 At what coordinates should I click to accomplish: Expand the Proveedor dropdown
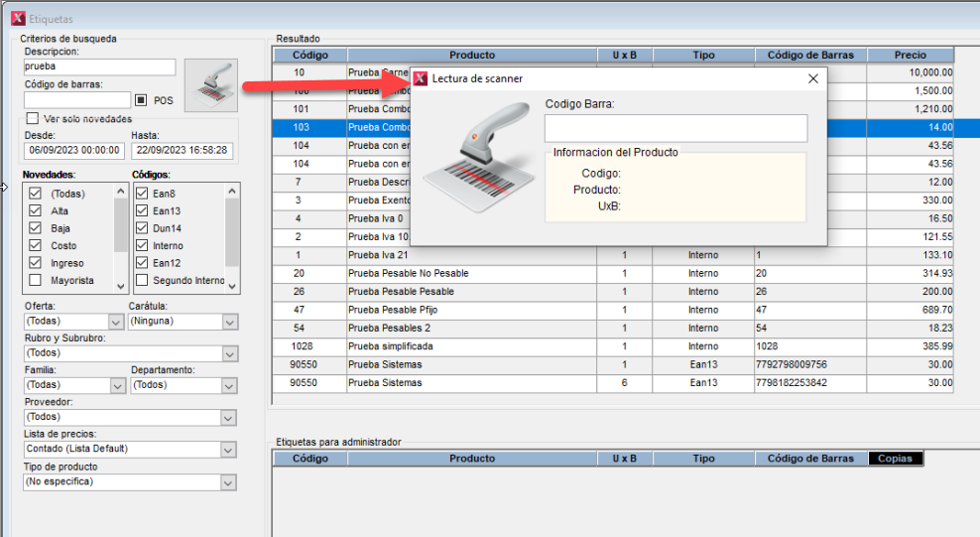pos(229,418)
